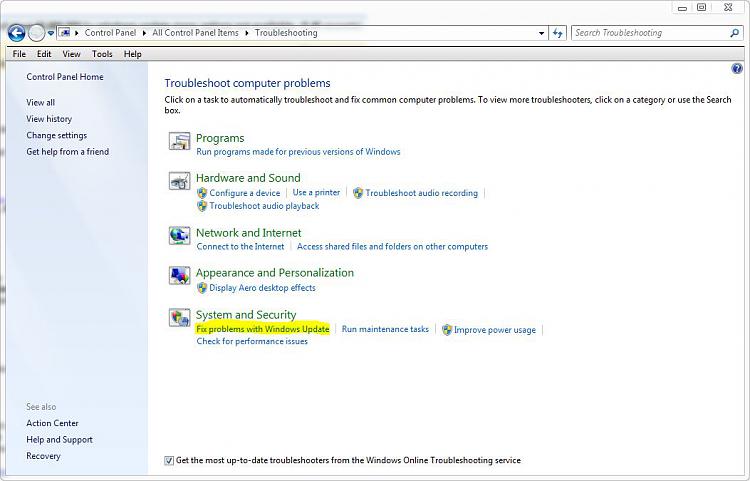Select Control Panel in the address breadcrumb
This screenshot has height=481, width=750.
pos(110,33)
